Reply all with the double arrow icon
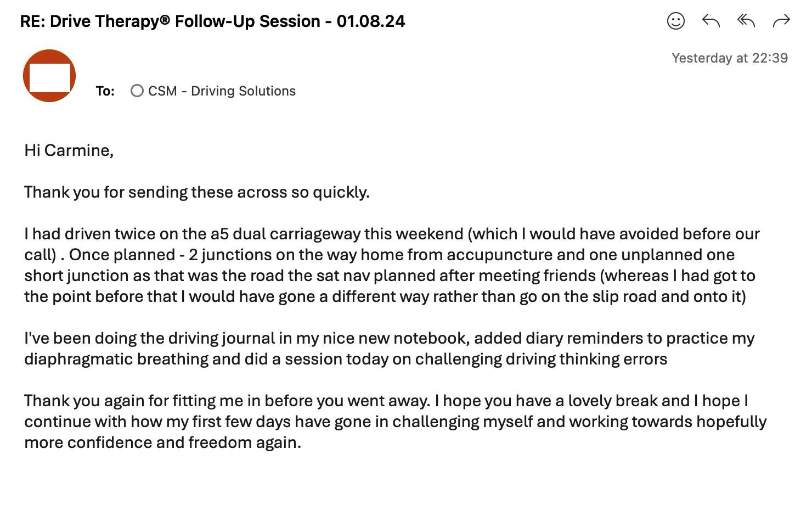Screen dimensions: 812x516 (x=746, y=21)
